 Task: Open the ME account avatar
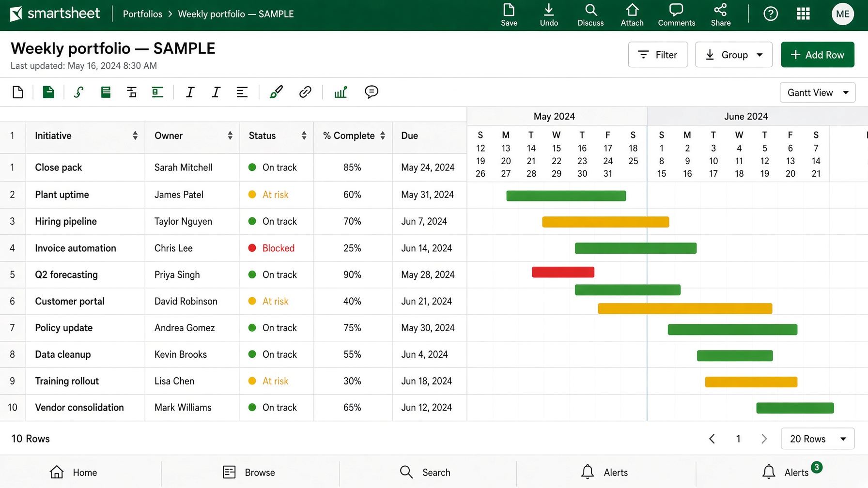843,14
